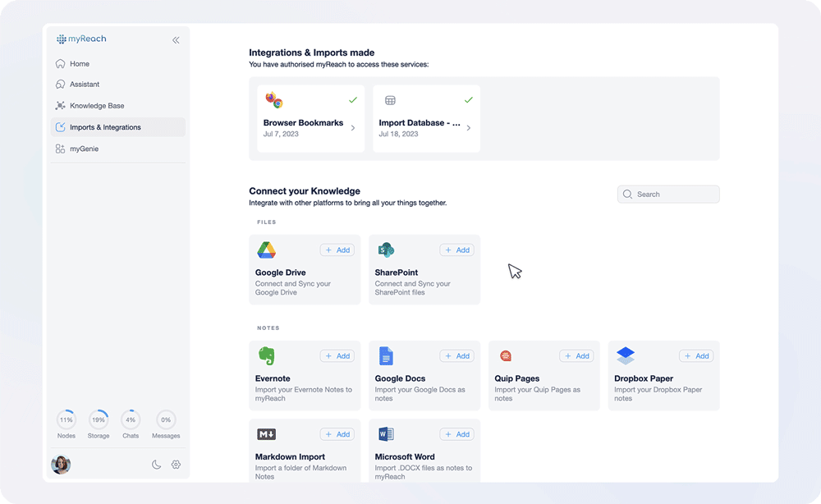Toggle dark mode with moon icon

pos(156,465)
